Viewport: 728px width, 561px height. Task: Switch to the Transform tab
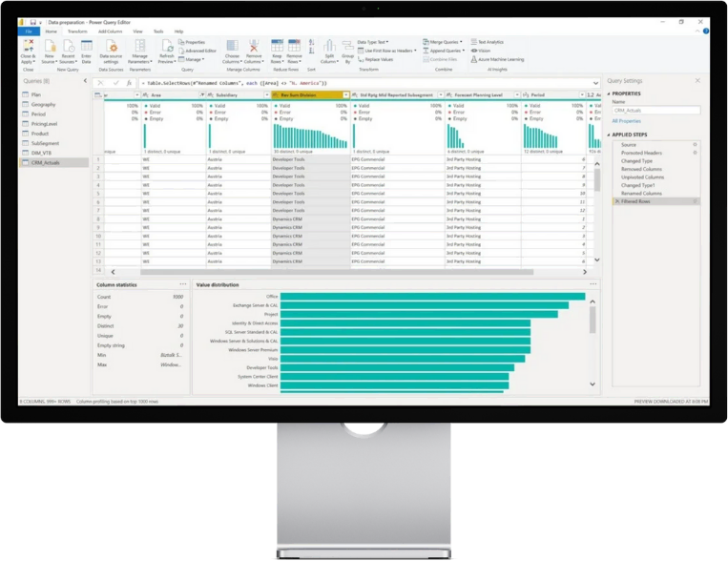pyautogui.click(x=77, y=31)
